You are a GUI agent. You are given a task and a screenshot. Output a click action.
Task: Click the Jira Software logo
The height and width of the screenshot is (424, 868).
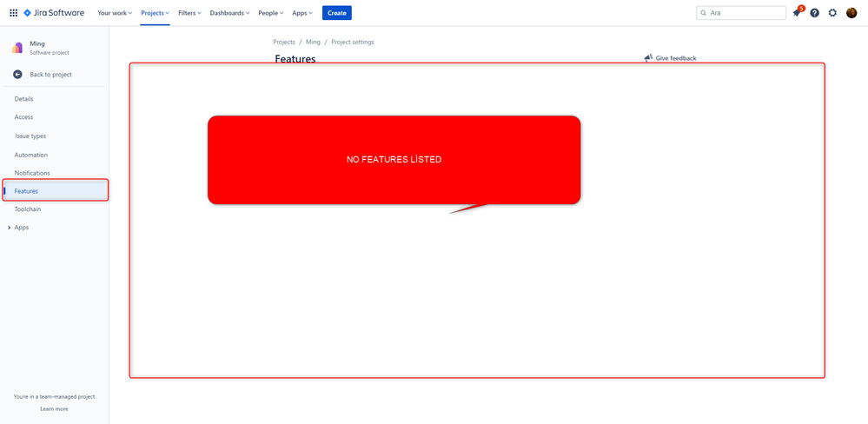[54, 13]
